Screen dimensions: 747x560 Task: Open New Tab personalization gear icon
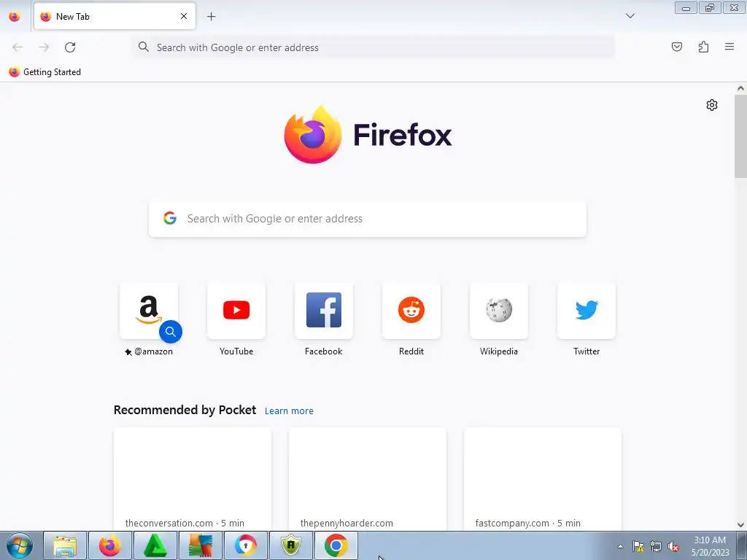pyautogui.click(x=712, y=105)
